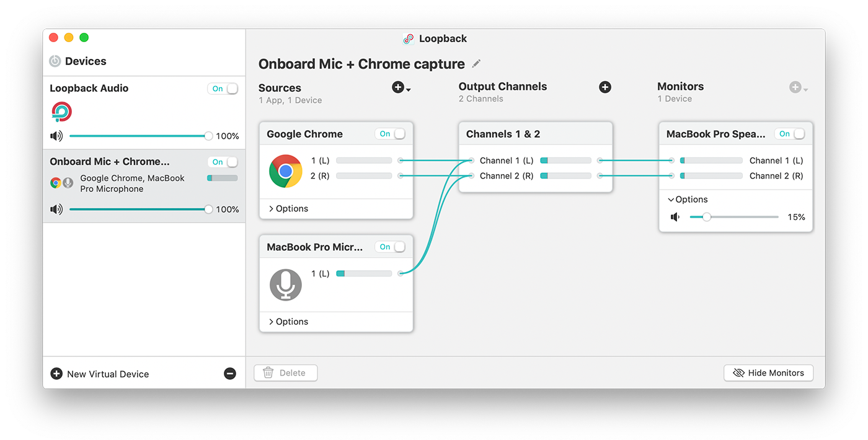
Task: Disable the MacBook Pro Speakers monitor switch
Action: (790, 134)
